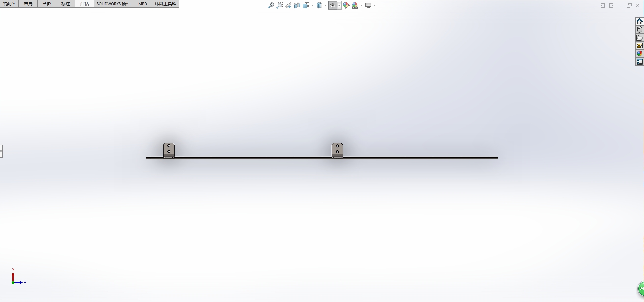
Task: Click the green notification badge at the right edge
Action: [641, 289]
